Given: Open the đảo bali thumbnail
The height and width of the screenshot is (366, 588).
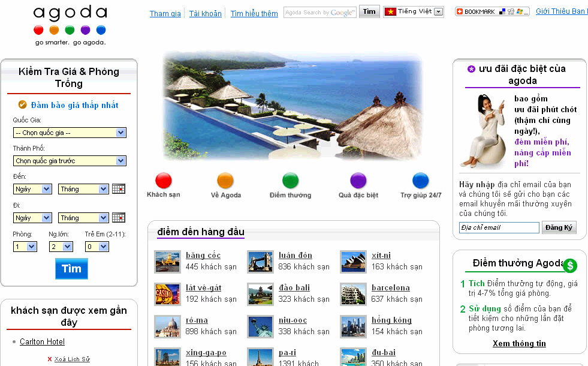Looking at the screenshot, I should click(x=260, y=294).
